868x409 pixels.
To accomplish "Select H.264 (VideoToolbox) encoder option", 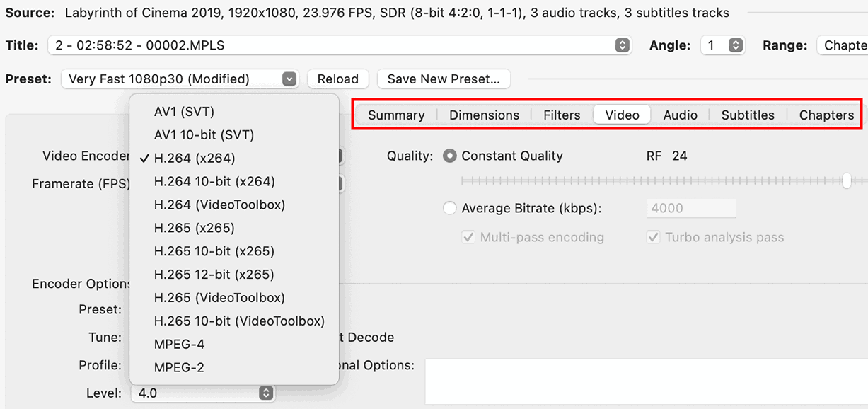I will point(219,204).
